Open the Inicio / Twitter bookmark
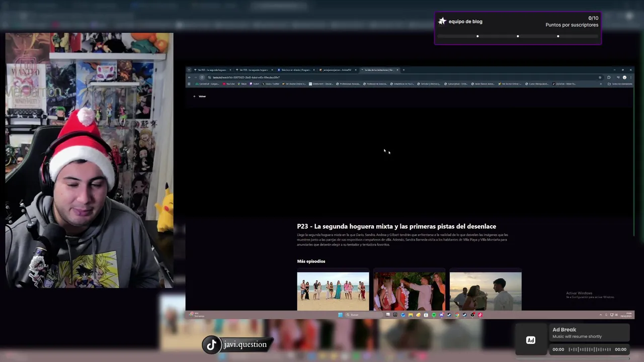This screenshot has width=644, height=362. click(x=270, y=83)
